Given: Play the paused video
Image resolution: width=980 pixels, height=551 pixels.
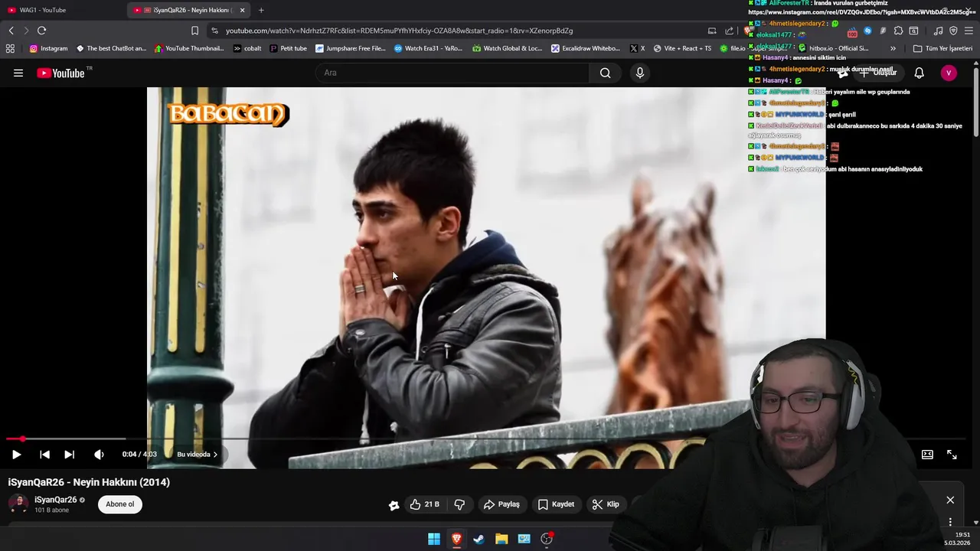Looking at the screenshot, I should 16,455.
